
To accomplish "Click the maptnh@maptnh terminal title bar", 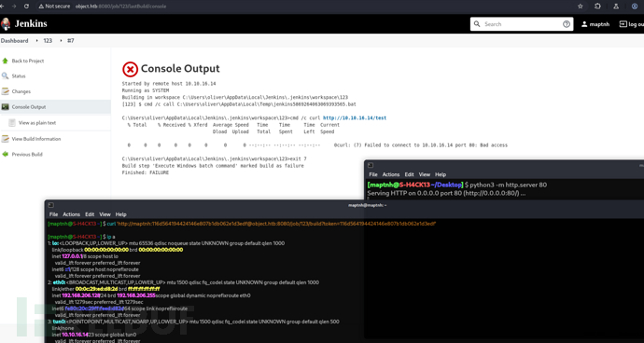I will (368, 205).
